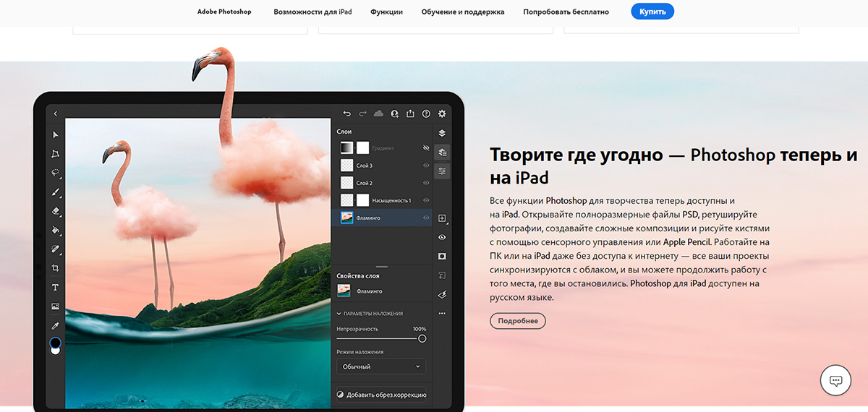The image size is (868, 412).
Task: Click the cloud sync status icon
Action: click(378, 113)
